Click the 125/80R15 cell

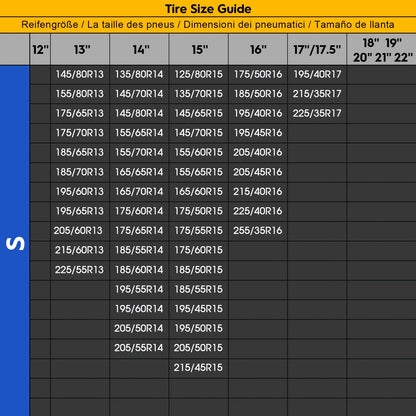(199, 74)
